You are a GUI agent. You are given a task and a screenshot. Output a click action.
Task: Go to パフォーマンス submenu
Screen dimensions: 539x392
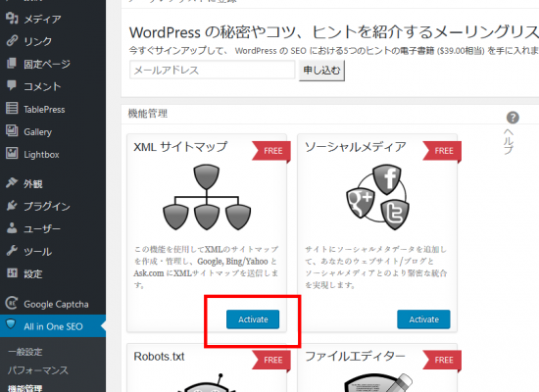pyautogui.click(x=38, y=370)
